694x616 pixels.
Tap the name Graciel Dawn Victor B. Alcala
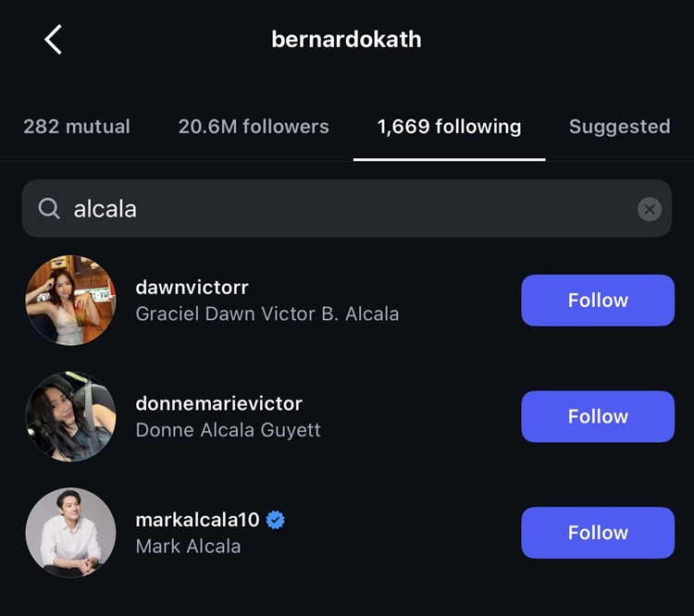pos(267,314)
